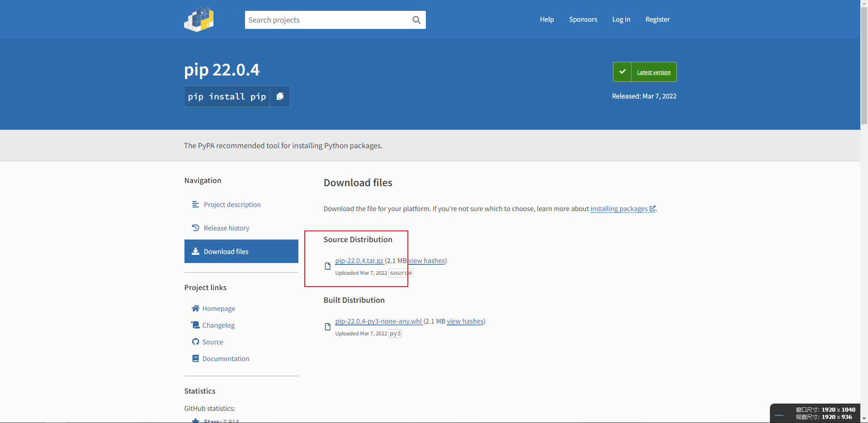View hashes for the tar.gz file
Viewport: 868px width, 423px height.
[x=427, y=261]
